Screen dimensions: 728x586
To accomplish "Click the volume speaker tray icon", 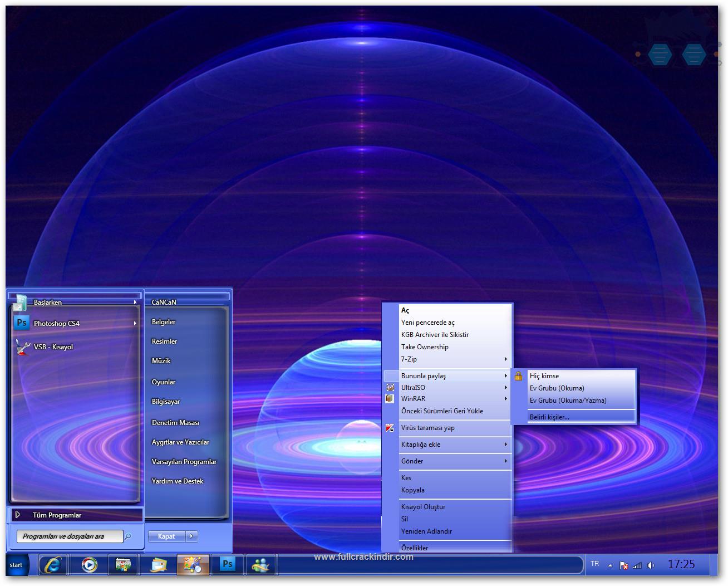I will pos(651,565).
